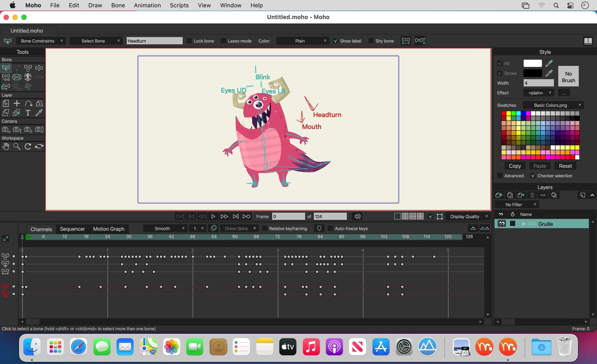This screenshot has height=364, width=597.
Task: Toggle Fill checkbox in Style panel
Action: (500, 63)
